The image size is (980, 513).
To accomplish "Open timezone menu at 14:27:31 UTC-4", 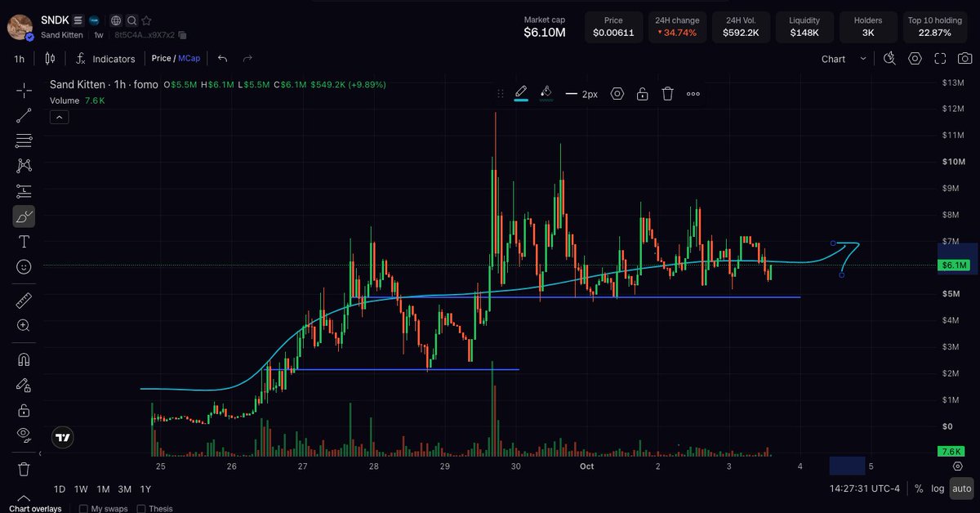I will pyautogui.click(x=864, y=488).
